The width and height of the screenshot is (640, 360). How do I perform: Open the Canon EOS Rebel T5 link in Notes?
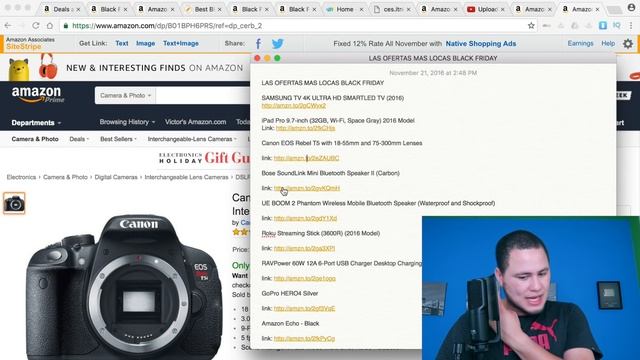click(x=306, y=158)
